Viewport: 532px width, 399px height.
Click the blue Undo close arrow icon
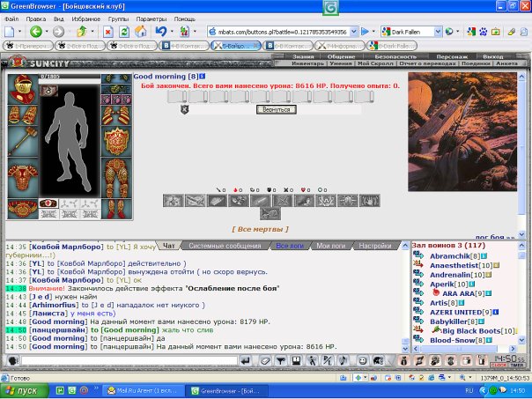161,32
